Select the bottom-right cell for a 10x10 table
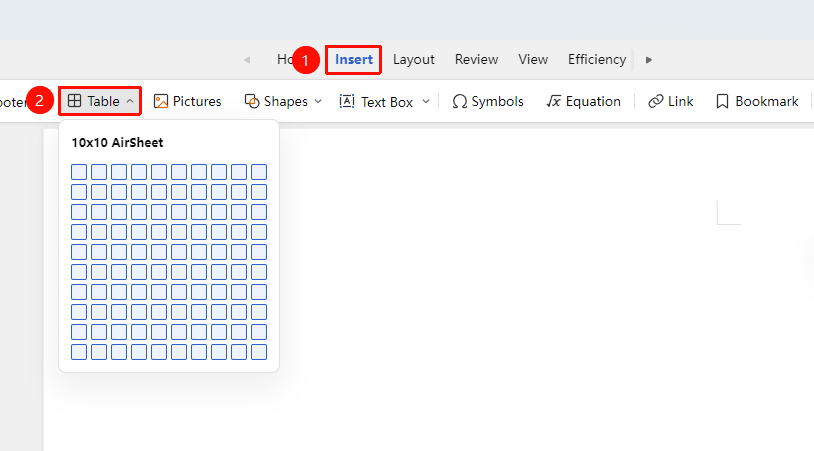814x451 pixels. click(x=259, y=352)
